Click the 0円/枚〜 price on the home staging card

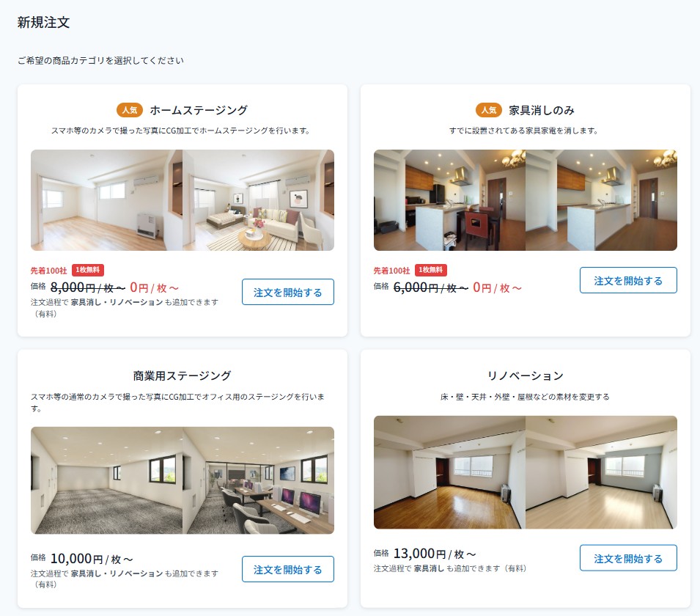click(x=154, y=287)
